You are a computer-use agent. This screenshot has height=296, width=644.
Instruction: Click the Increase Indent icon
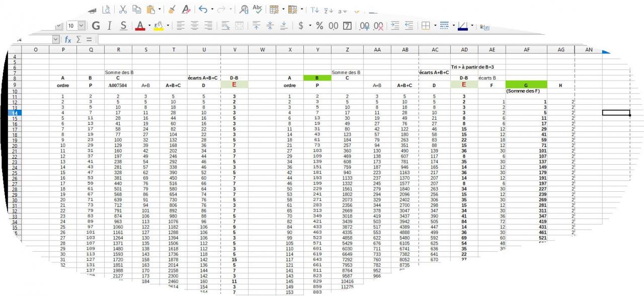(395, 25)
